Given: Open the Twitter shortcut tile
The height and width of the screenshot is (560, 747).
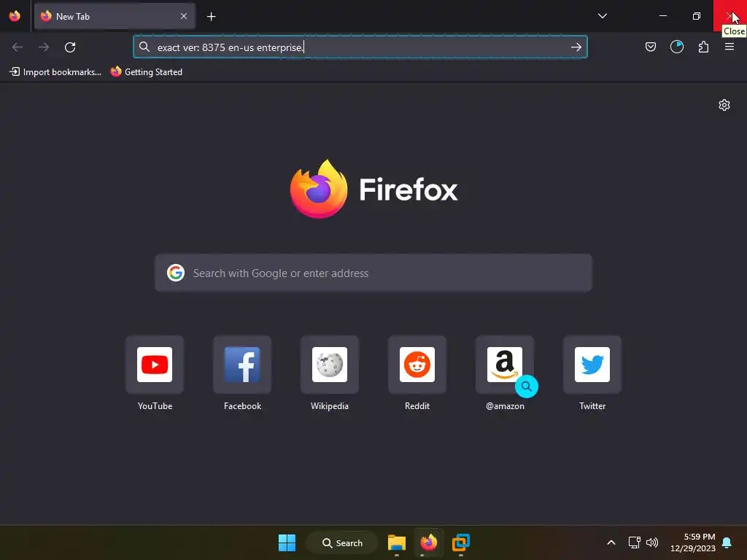Looking at the screenshot, I should [592, 365].
